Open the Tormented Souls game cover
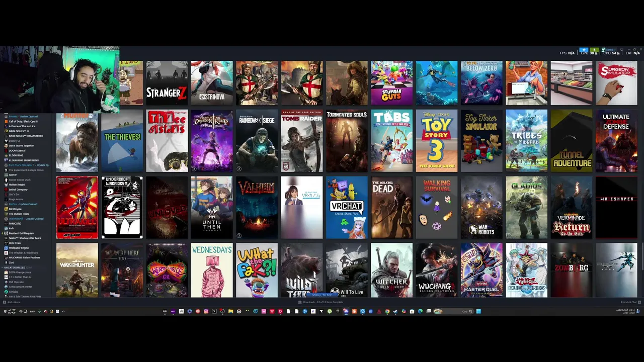The width and height of the screenshot is (644, 362). 347,141
